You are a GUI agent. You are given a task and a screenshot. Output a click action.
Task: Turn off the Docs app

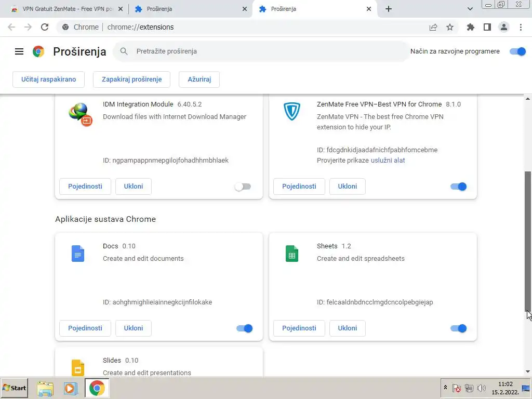[244, 328]
